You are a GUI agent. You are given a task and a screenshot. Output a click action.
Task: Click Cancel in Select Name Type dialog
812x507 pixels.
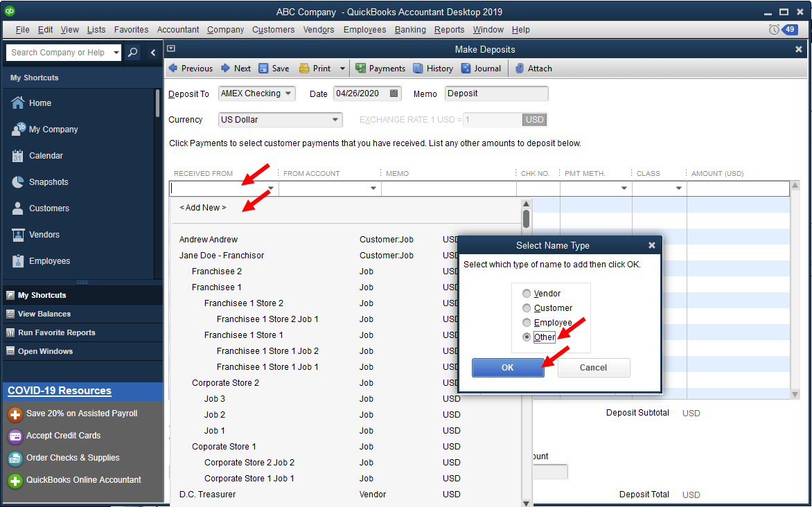click(x=594, y=368)
